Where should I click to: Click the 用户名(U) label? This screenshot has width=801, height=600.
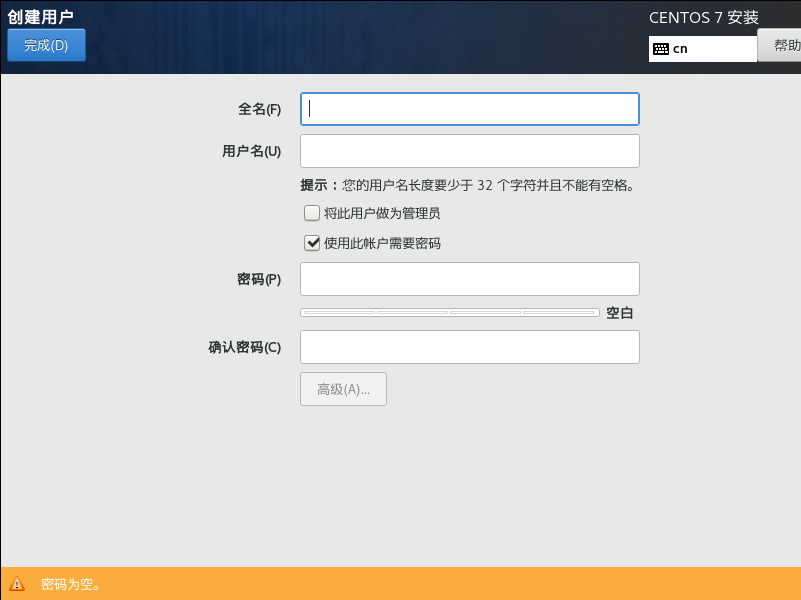[251, 151]
